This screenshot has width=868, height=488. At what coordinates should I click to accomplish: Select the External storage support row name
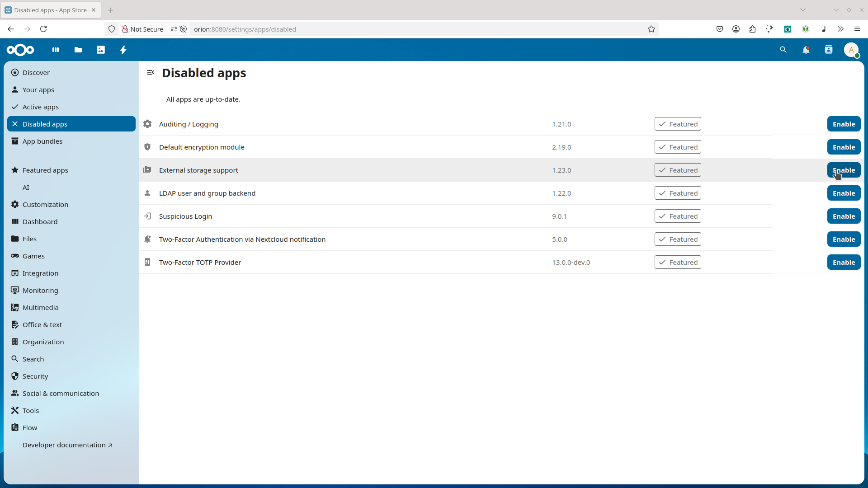(x=198, y=170)
